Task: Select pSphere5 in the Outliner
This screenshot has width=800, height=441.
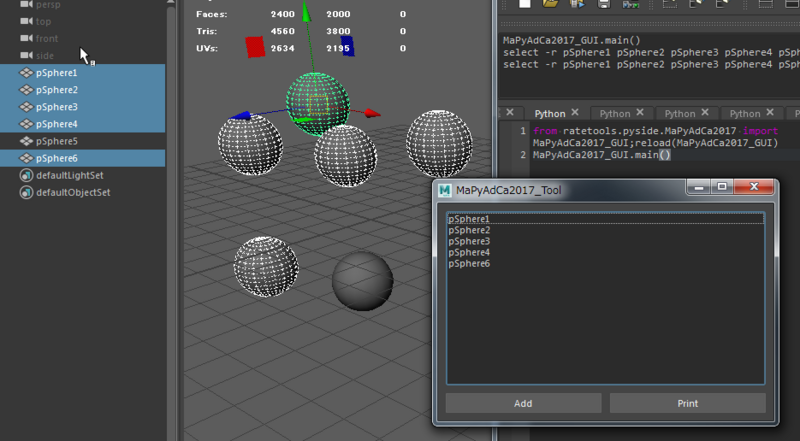Action: point(83,141)
